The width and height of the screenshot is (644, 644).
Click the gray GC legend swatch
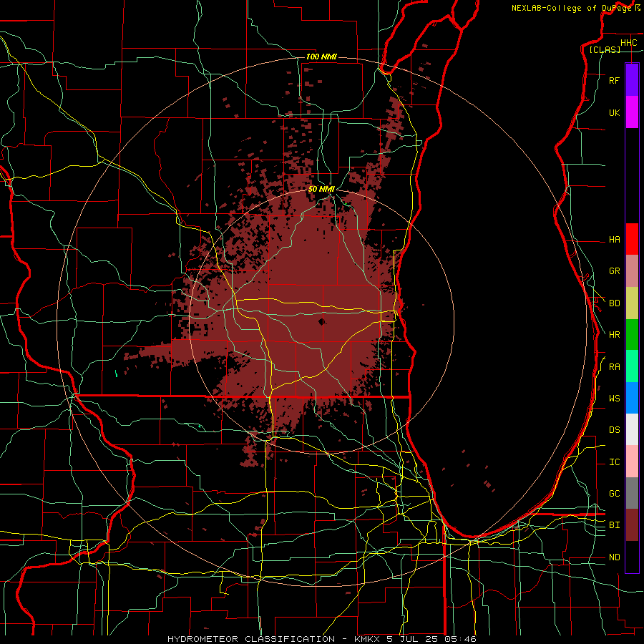click(632, 493)
